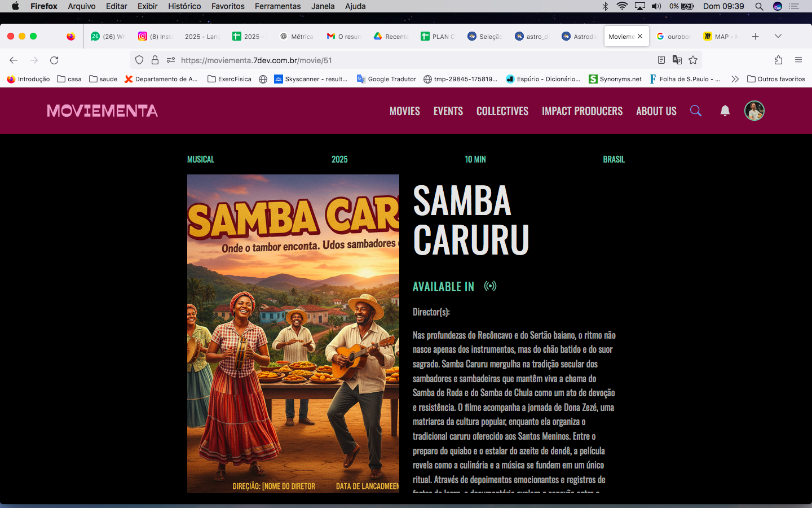Open notifications bell icon
This screenshot has width=812, height=508.
(x=725, y=111)
